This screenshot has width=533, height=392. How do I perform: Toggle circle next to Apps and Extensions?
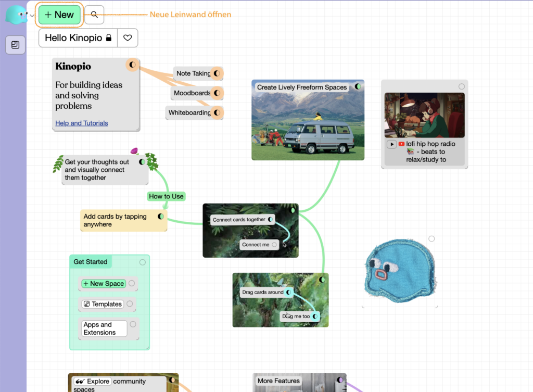(x=133, y=324)
